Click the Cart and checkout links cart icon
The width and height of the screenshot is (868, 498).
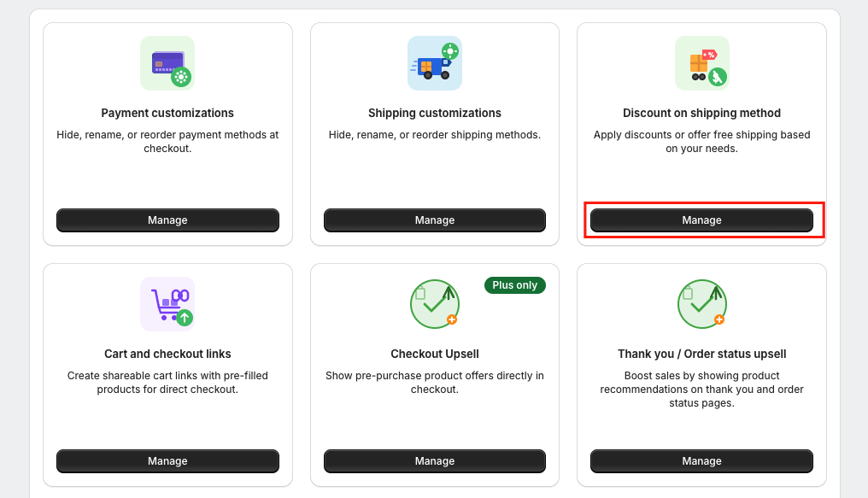[167, 304]
